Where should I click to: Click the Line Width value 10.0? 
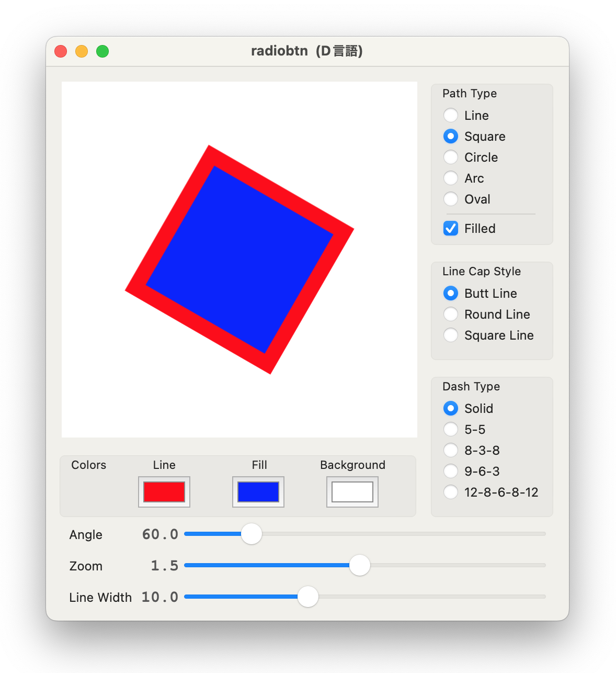160,597
